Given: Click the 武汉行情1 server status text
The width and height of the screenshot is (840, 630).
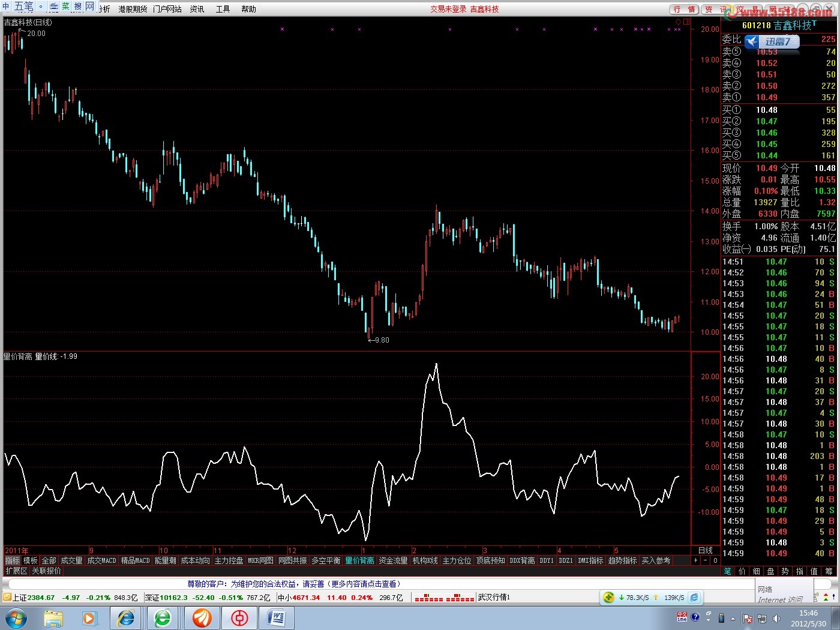Looking at the screenshot, I should [494, 598].
